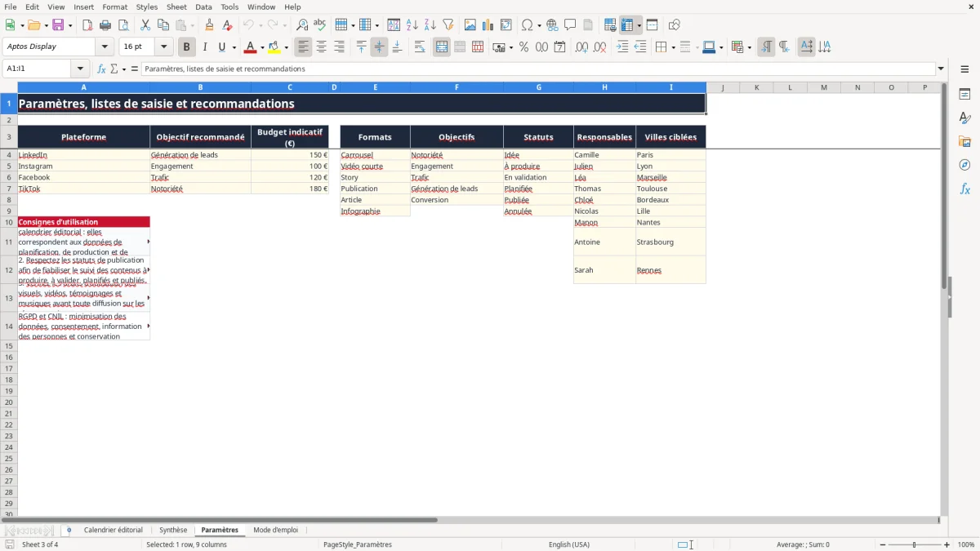The height and width of the screenshot is (551, 980).
Task: Switch to the Calendrier éditorial sheet
Action: point(114,530)
